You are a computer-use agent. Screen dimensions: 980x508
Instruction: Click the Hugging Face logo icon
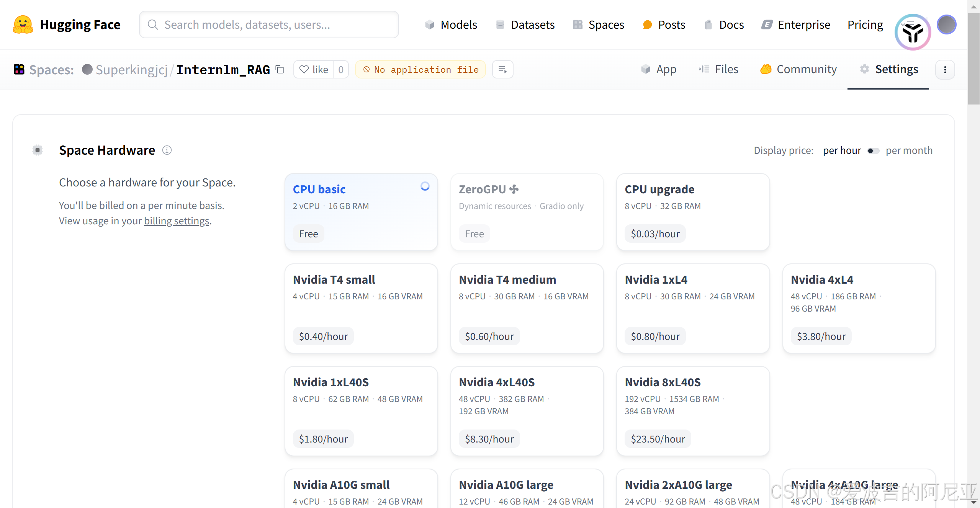coord(23,25)
